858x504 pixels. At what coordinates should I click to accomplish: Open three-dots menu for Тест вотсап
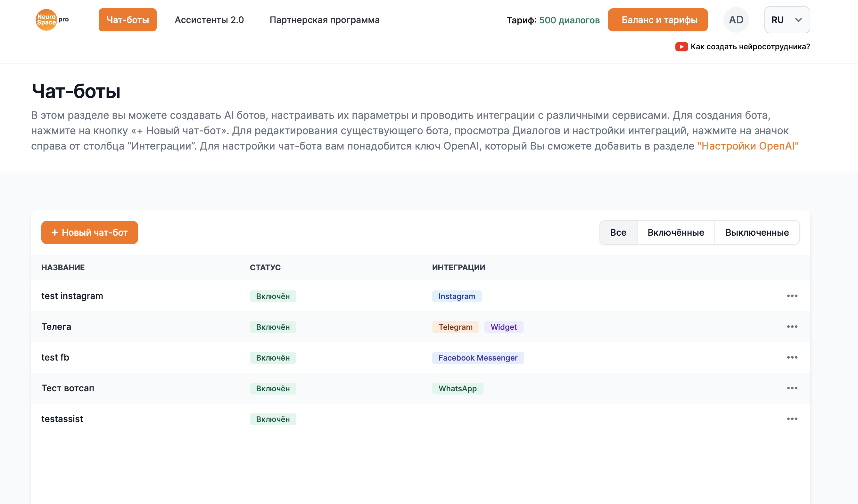pyautogui.click(x=792, y=388)
